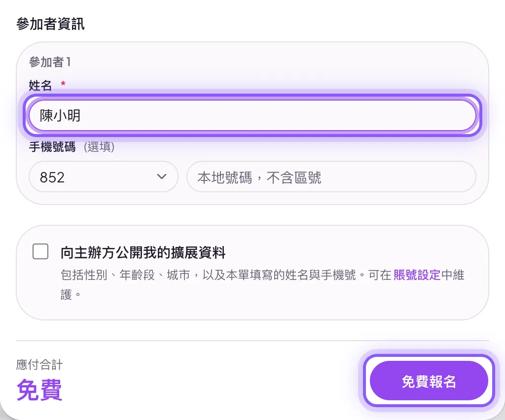Click the 姓名 input field containing 陳小明
This screenshot has height=420, width=505.
pyautogui.click(x=252, y=115)
